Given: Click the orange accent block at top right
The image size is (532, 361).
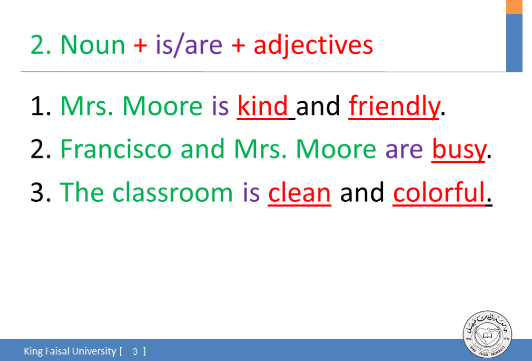Looking at the screenshot, I should [514, 7].
